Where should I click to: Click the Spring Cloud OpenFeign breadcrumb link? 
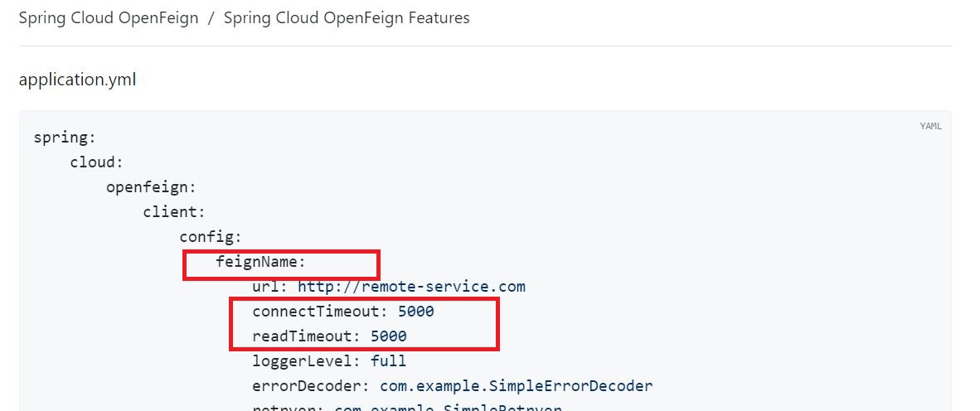[109, 17]
